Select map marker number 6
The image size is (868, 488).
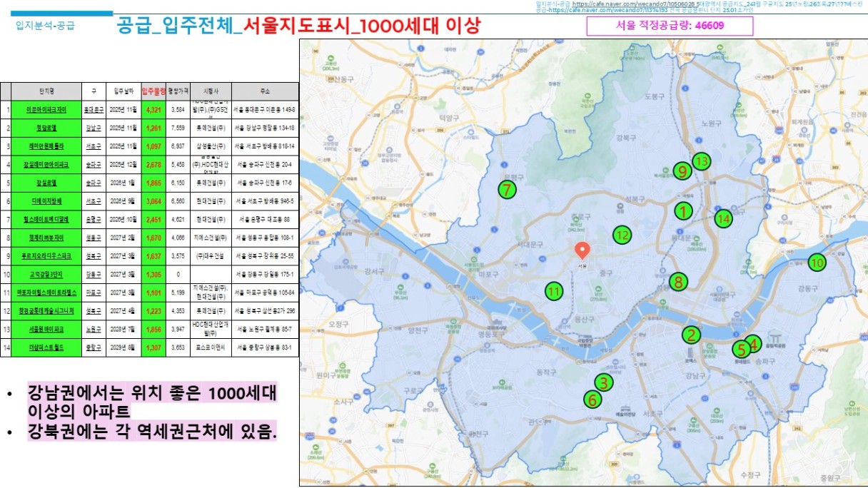[x=592, y=400]
